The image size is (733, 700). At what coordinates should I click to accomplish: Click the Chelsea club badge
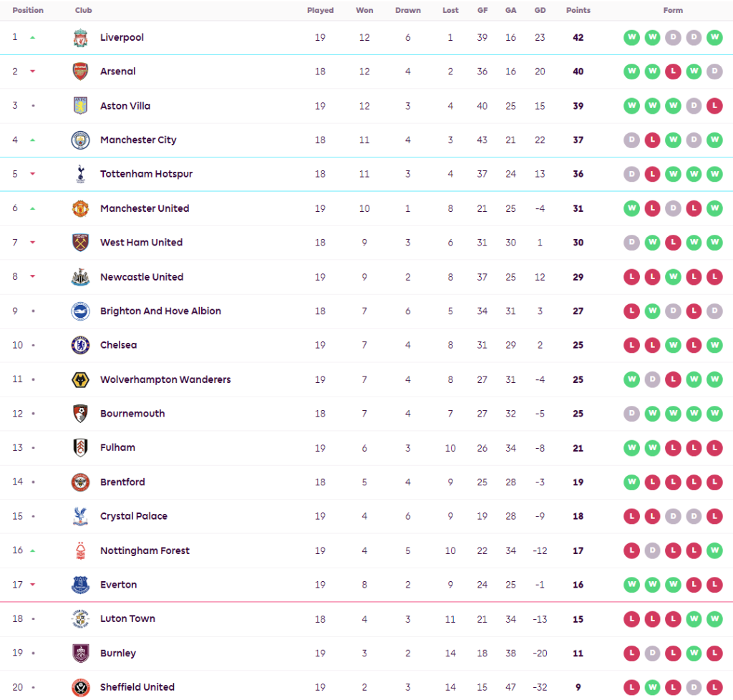[x=80, y=345]
